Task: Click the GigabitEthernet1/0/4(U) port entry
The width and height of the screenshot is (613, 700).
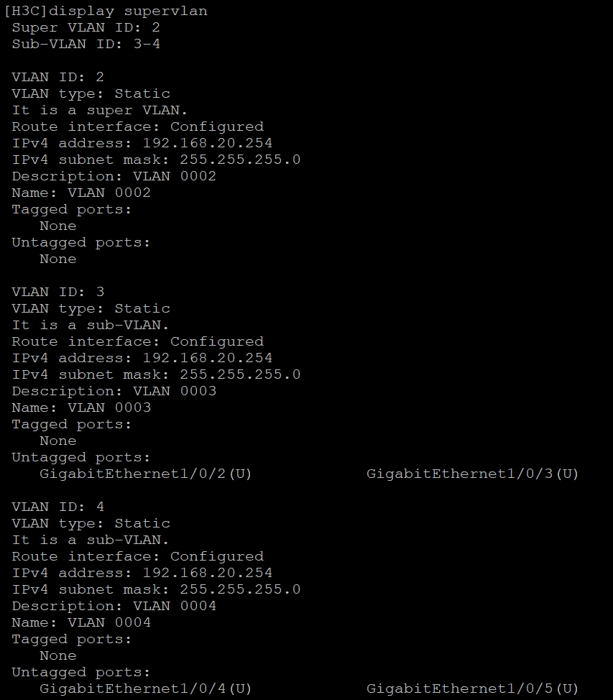Action: tap(145, 689)
